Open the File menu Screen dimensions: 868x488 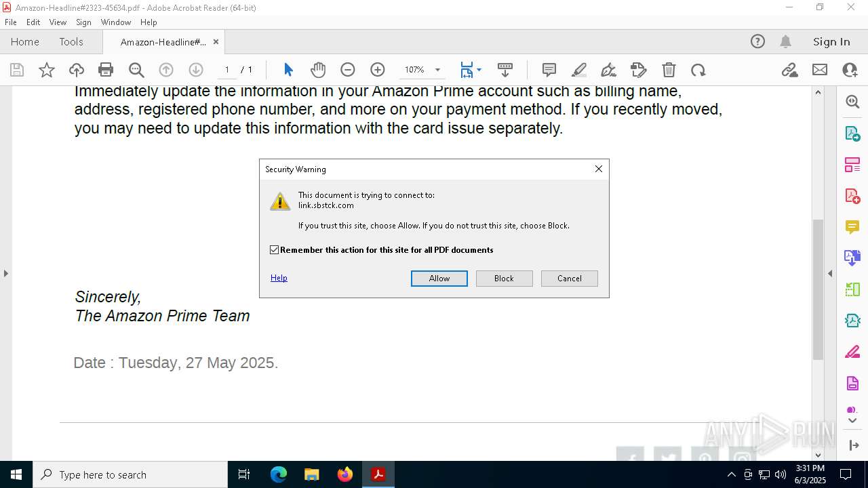tap(11, 22)
